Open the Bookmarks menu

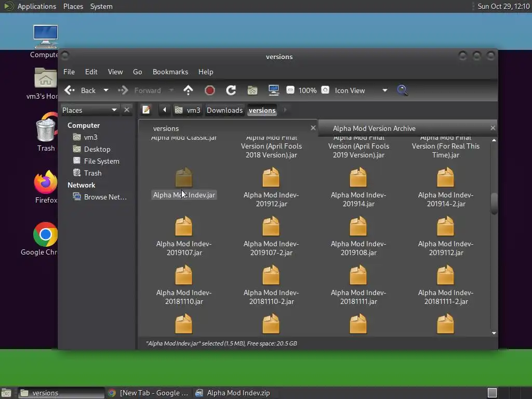170,72
